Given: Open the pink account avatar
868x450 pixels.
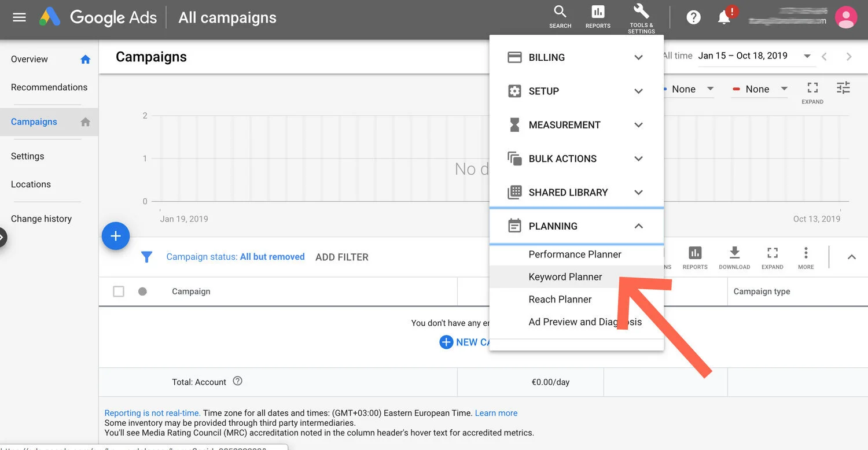Looking at the screenshot, I should pos(845,17).
